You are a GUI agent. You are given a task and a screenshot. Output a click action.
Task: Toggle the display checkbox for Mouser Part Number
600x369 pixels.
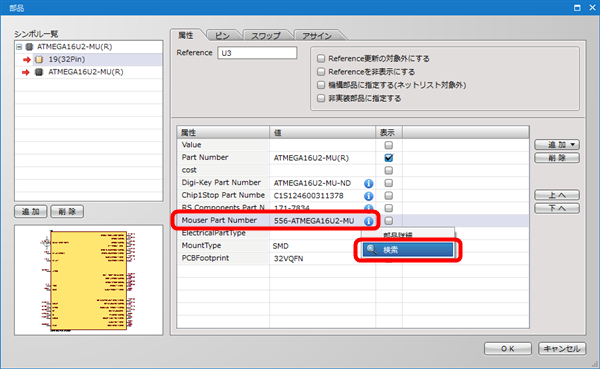point(388,221)
